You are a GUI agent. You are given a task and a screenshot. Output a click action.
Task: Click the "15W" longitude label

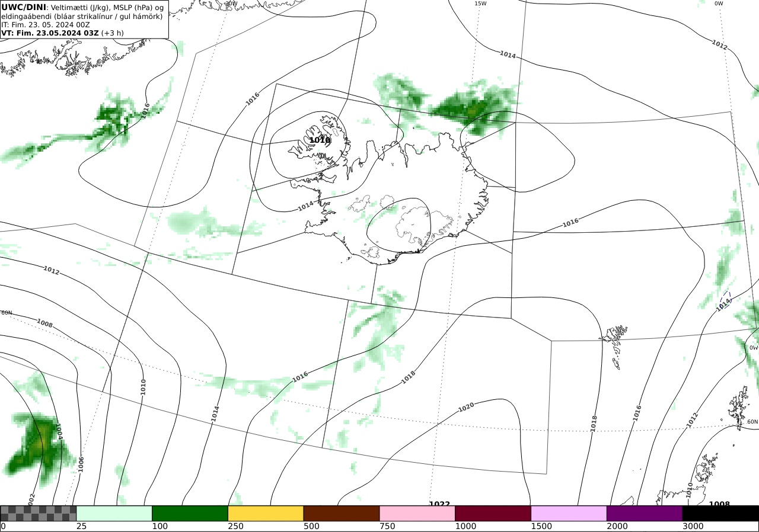click(x=480, y=4)
